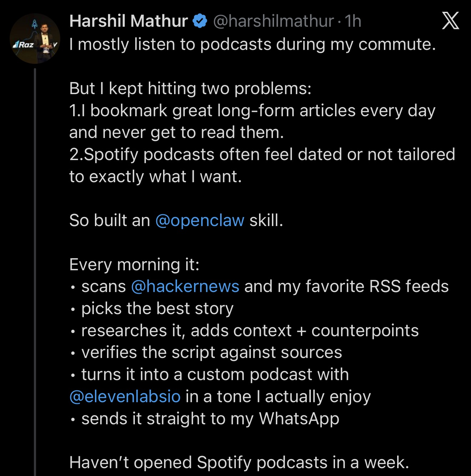Visit the @hackernews mention
The width and height of the screenshot is (471, 476).
tap(185, 286)
